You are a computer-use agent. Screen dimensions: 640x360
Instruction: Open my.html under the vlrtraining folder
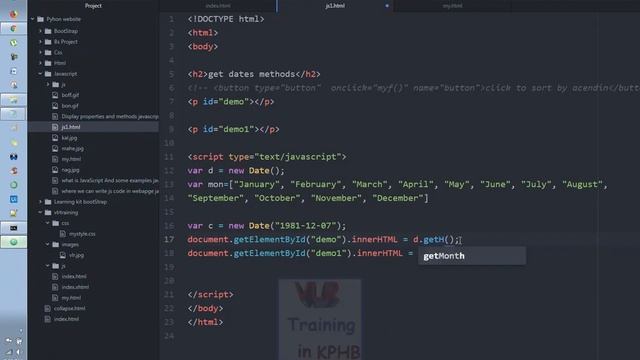[71, 298]
